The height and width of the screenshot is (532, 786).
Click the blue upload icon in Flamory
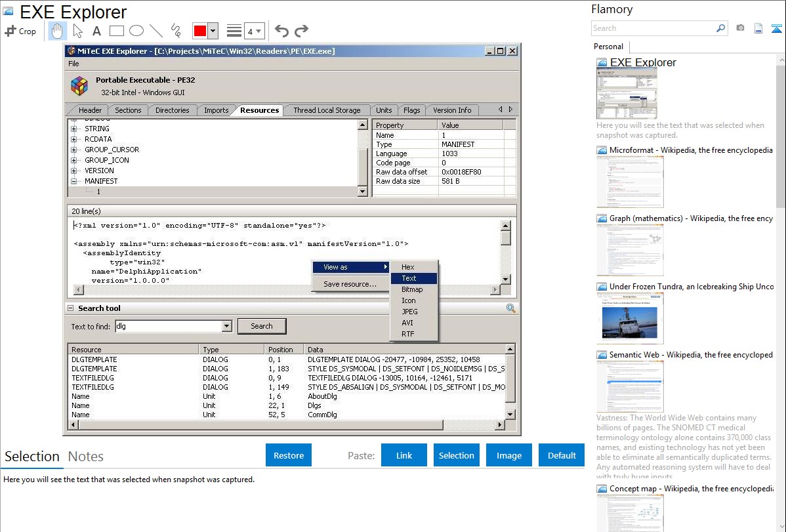tap(776, 29)
